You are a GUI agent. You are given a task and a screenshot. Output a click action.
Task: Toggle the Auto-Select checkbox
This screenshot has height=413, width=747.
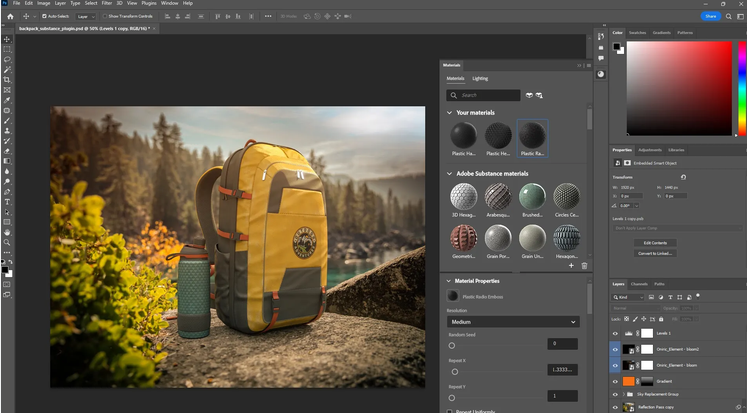pyautogui.click(x=46, y=16)
